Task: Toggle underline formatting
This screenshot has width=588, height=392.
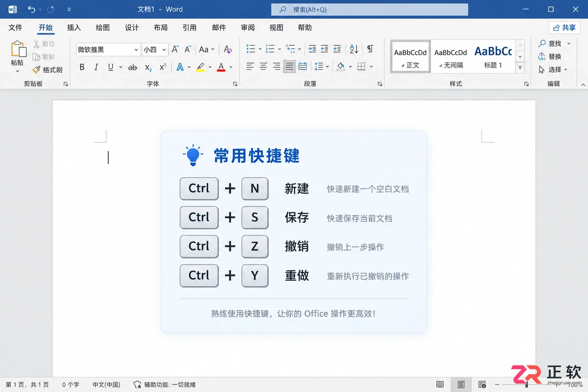Action: [x=110, y=67]
